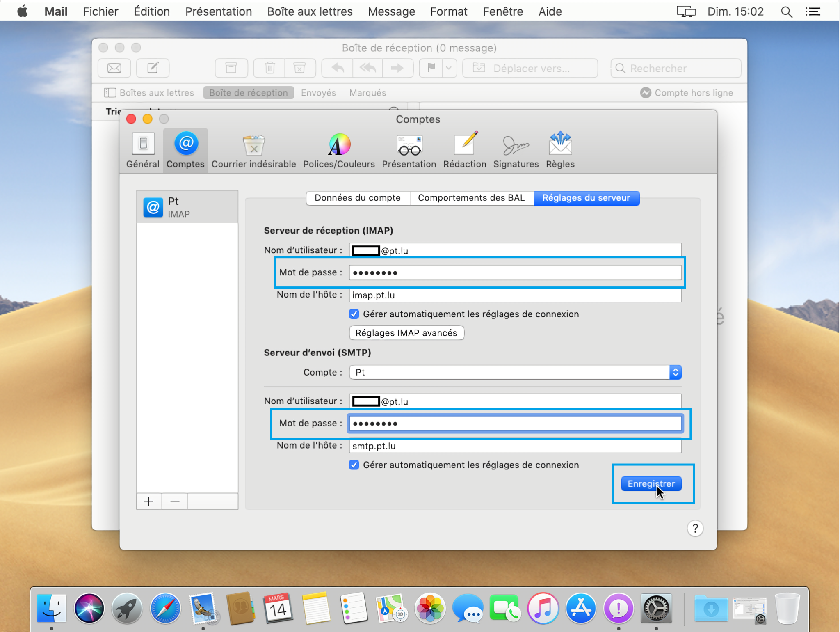Enable gérer automatiquement réglages connexion SMTP
This screenshot has width=840, height=632.
pos(353,465)
